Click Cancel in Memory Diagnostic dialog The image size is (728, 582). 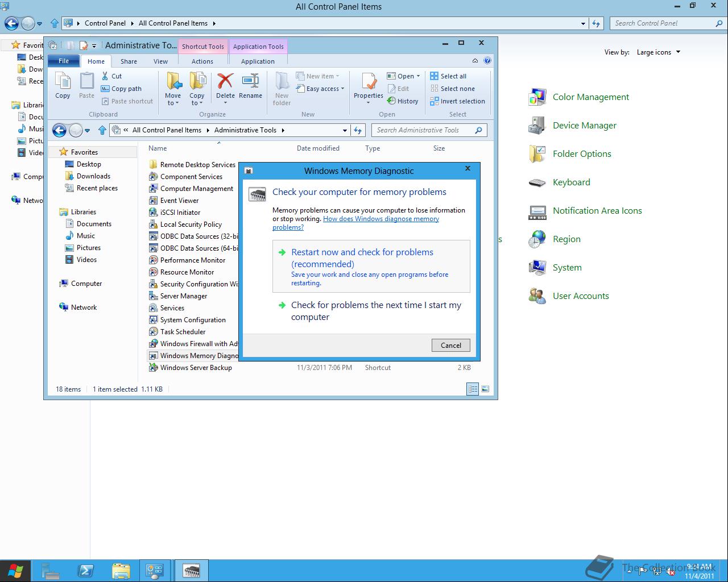pyautogui.click(x=451, y=345)
